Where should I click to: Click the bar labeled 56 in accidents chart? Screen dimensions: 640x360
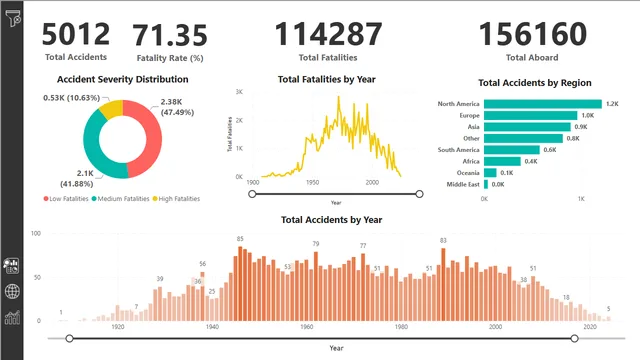202,296
